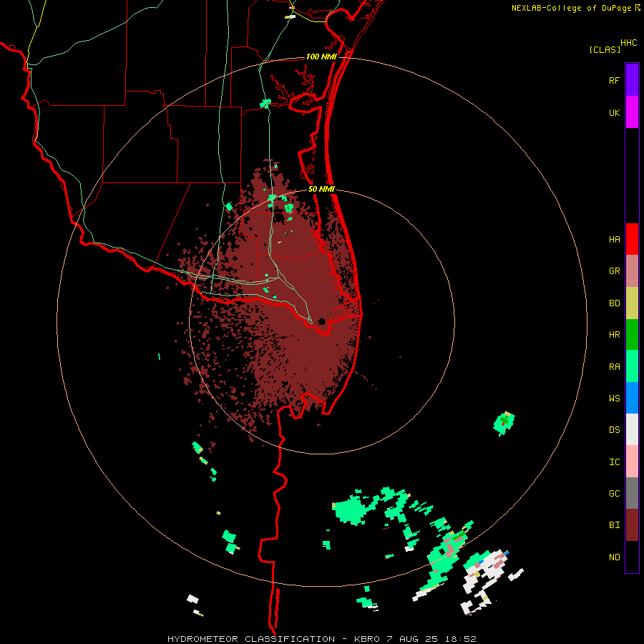Screen dimensions: 644x644
Task: Click the RA bright green legend swatch
Action: [632, 366]
